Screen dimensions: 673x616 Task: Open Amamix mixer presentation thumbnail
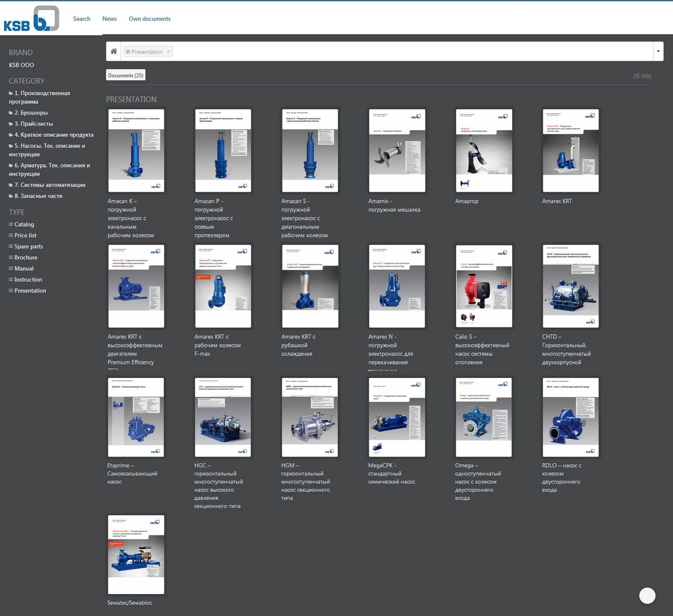coord(397,151)
